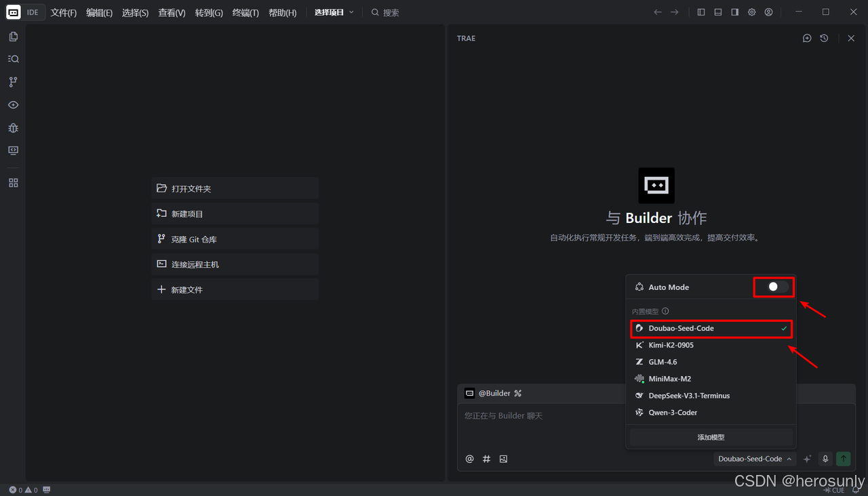
Task: Click errors and warnings count in status bar
Action: pyautogui.click(x=24, y=490)
